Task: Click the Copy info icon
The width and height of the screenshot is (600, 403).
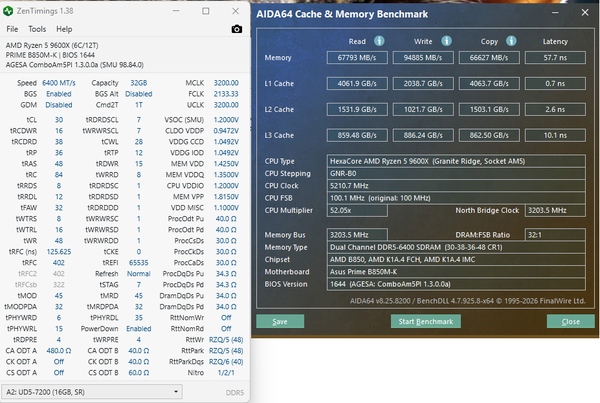Action: [x=511, y=41]
